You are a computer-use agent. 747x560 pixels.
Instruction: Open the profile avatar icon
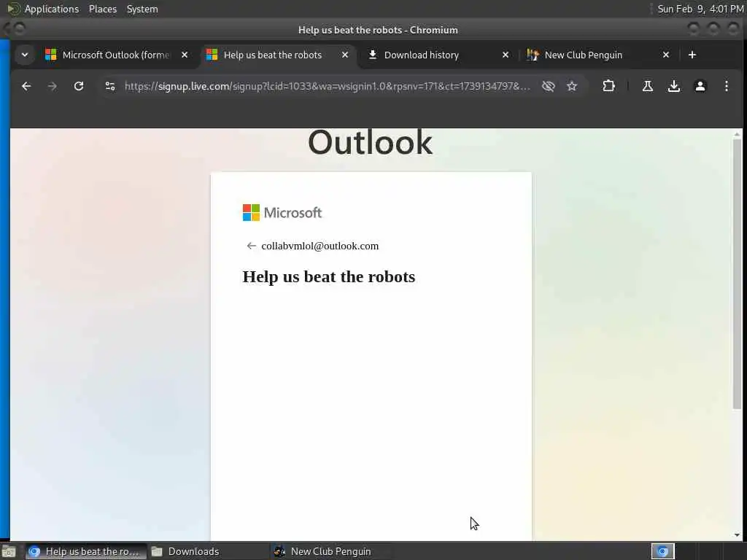700,86
